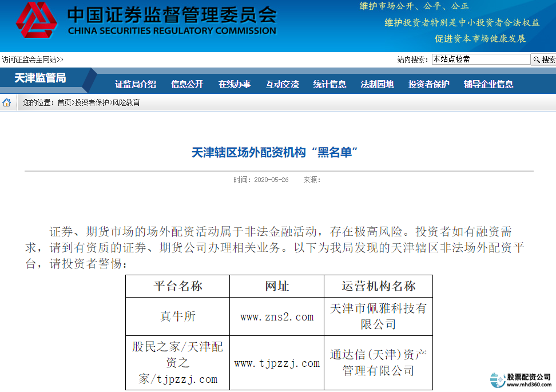Click the 通达信(天津)资产管理有限公司 cell
The height and width of the screenshot is (392, 556).
point(378,363)
